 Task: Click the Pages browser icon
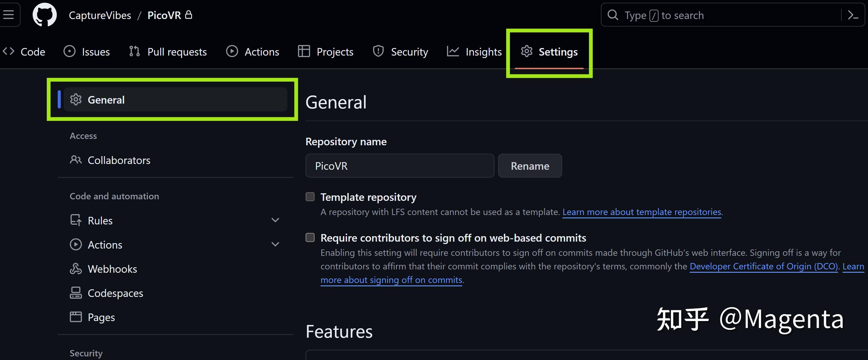tap(76, 317)
